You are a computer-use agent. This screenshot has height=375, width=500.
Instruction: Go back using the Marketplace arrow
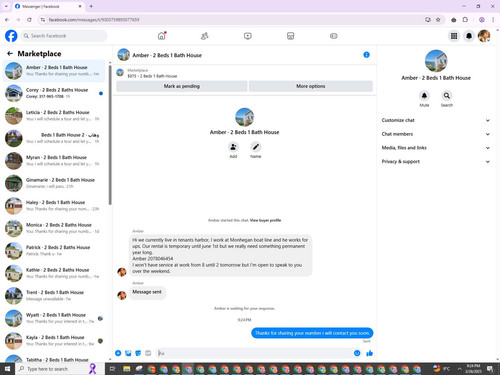point(10,53)
